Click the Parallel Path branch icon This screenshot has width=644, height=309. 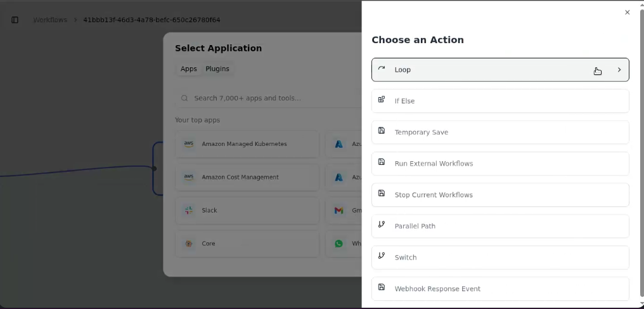[x=382, y=225]
